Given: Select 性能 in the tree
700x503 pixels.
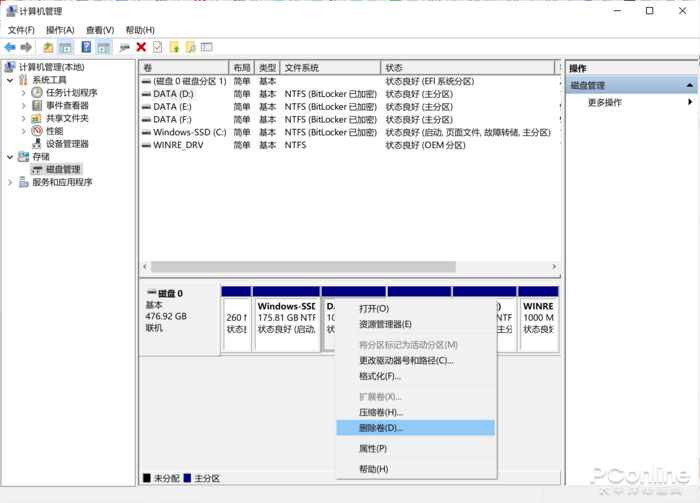Looking at the screenshot, I should click(54, 131).
